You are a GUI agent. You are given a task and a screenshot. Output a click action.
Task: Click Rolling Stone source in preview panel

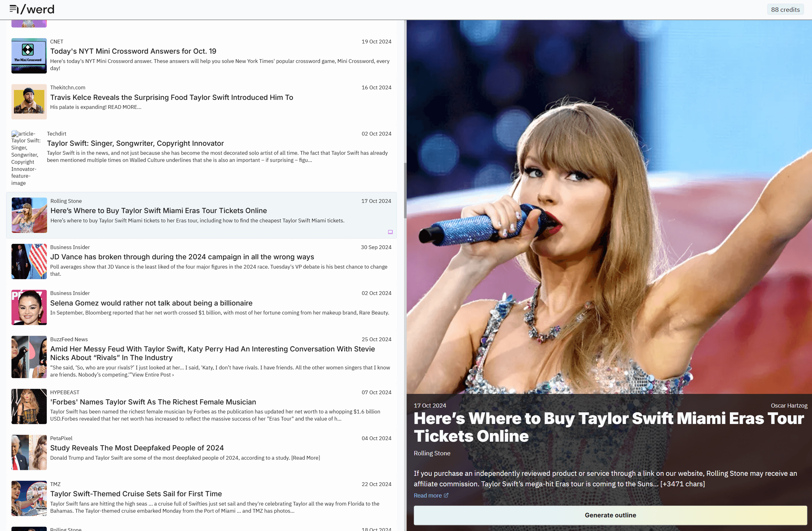432,453
